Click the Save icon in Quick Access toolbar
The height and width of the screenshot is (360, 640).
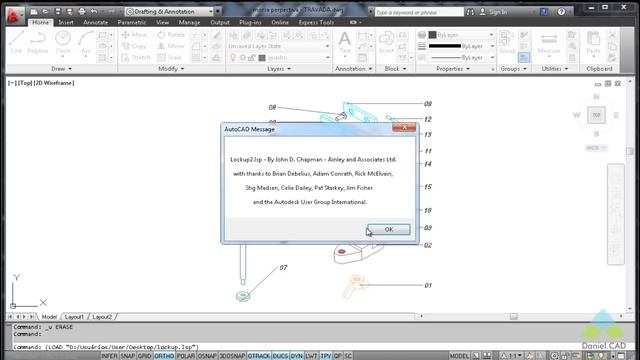click(58, 11)
